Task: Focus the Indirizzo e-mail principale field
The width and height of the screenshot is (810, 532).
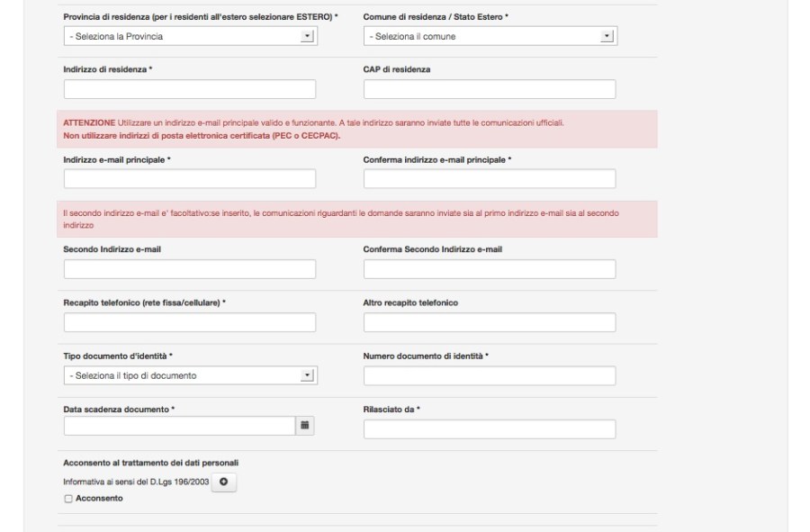Action: coord(190,179)
